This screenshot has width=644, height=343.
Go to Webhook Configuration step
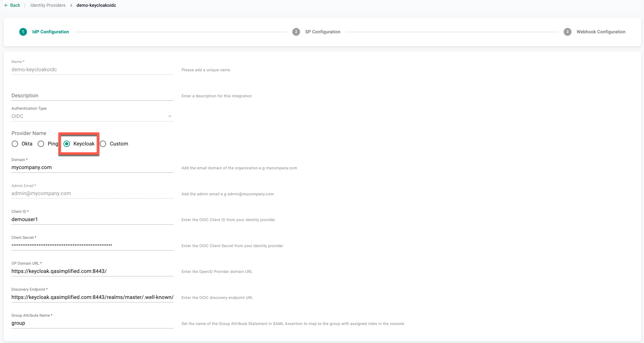coord(601,32)
